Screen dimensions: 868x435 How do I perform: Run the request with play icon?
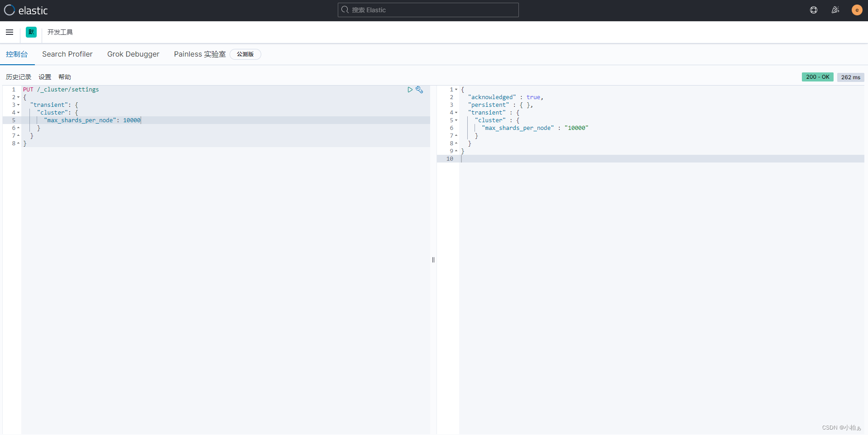410,90
